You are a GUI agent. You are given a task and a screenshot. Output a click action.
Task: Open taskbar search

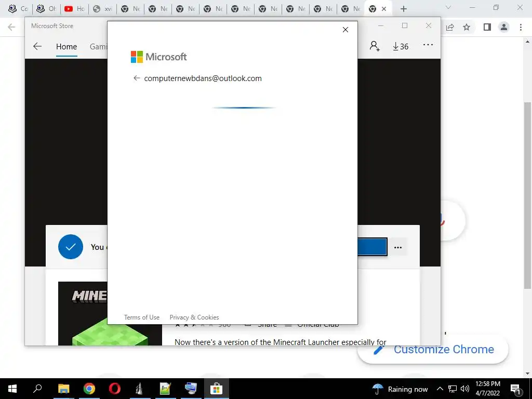click(x=37, y=389)
